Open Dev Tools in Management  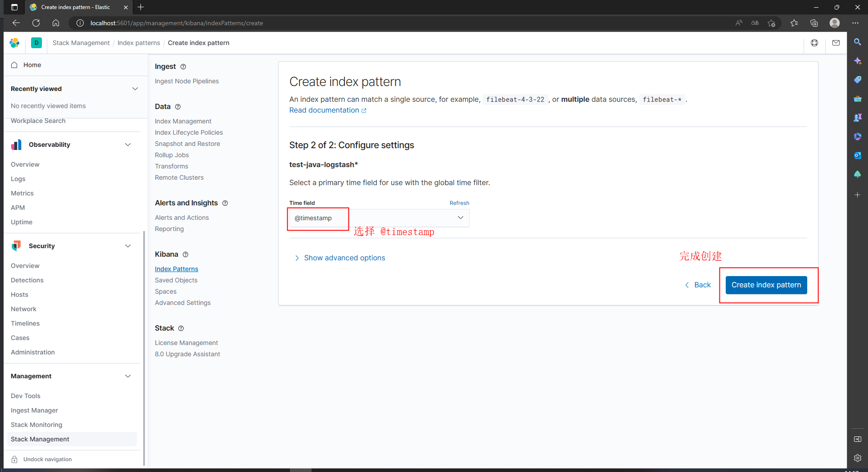coord(26,396)
